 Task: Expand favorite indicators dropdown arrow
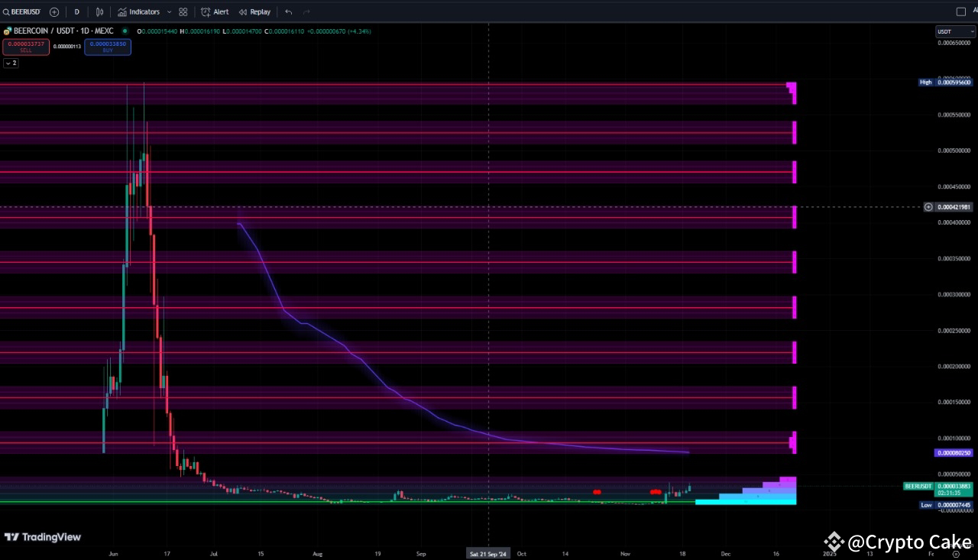coord(169,11)
